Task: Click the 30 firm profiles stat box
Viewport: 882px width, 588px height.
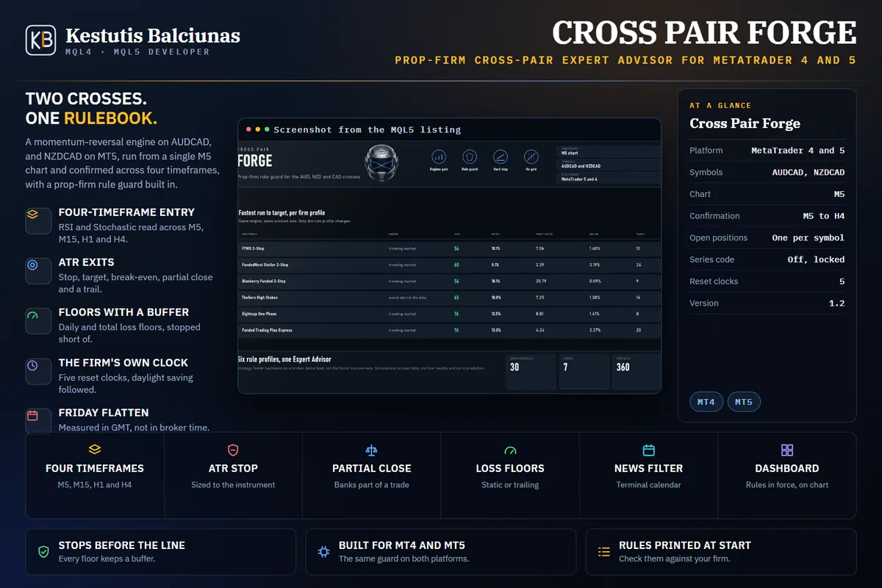Action: click(x=531, y=371)
